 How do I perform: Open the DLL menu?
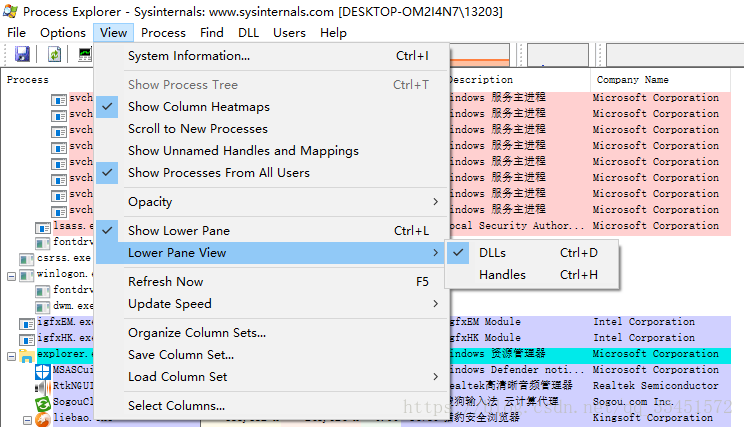[249, 33]
